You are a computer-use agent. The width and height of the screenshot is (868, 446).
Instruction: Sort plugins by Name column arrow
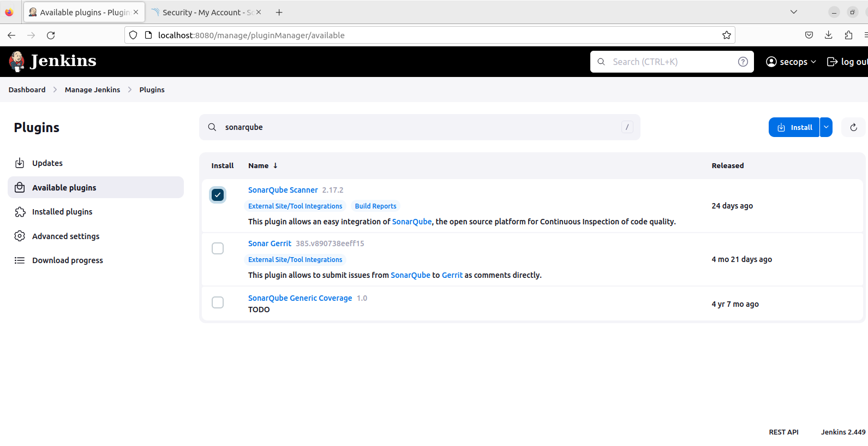coord(275,165)
